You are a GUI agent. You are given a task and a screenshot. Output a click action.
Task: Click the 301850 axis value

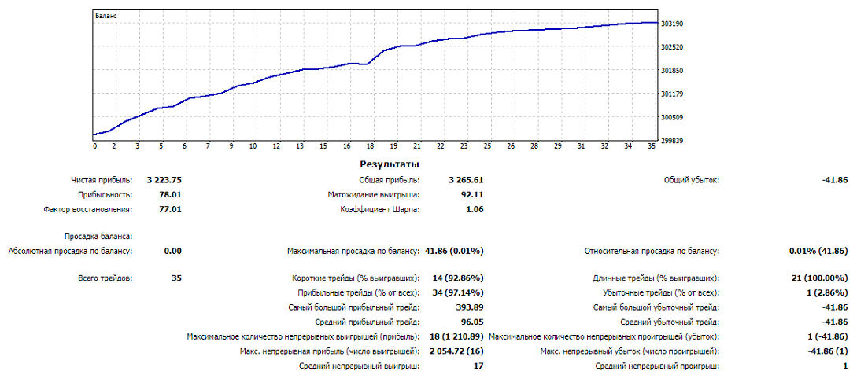(x=673, y=71)
